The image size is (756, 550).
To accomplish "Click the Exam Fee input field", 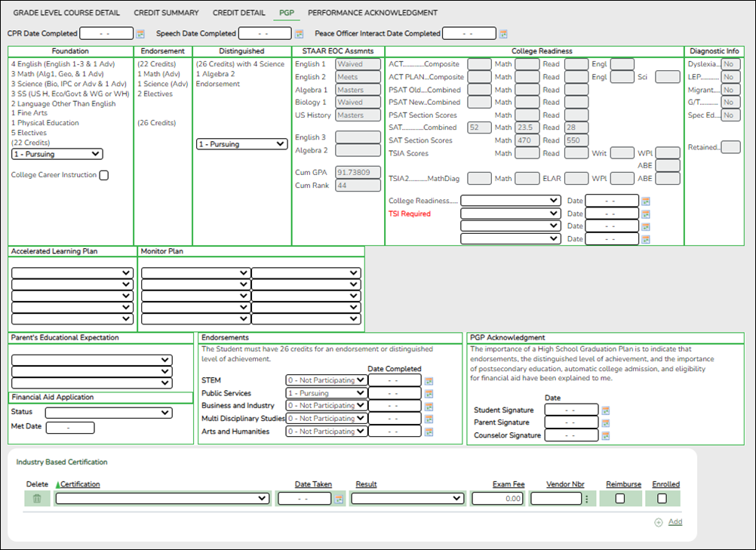I will (496, 498).
